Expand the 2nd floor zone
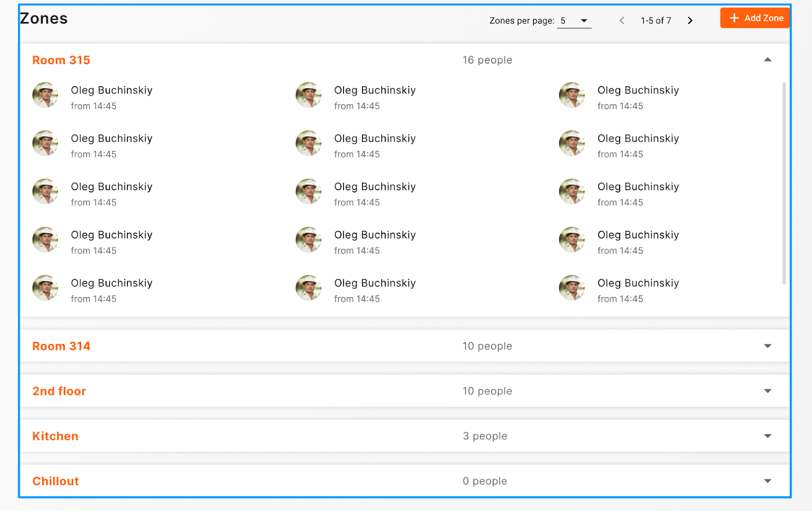The height and width of the screenshot is (511, 812). pyautogui.click(x=768, y=391)
